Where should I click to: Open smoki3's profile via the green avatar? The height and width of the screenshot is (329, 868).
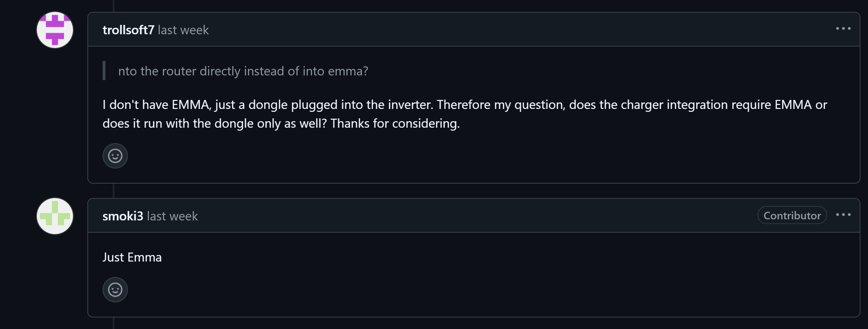55,216
